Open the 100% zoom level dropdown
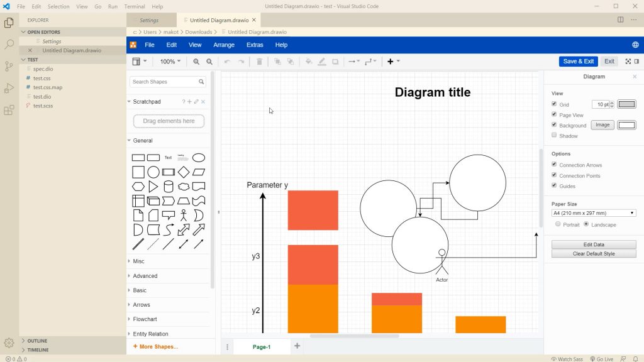Image resolution: width=644 pixels, height=362 pixels. pyautogui.click(x=170, y=62)
